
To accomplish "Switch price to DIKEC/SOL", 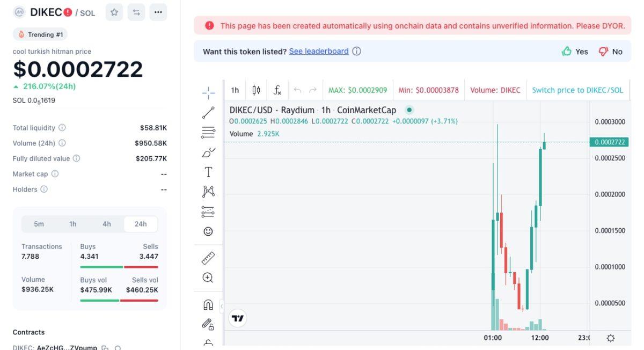I will tap(578, 90).
